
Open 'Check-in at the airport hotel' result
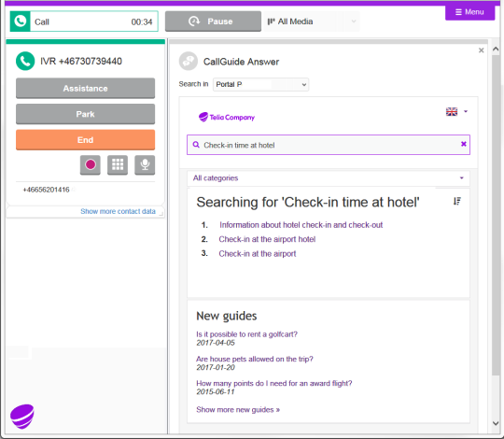pos(267,239)
